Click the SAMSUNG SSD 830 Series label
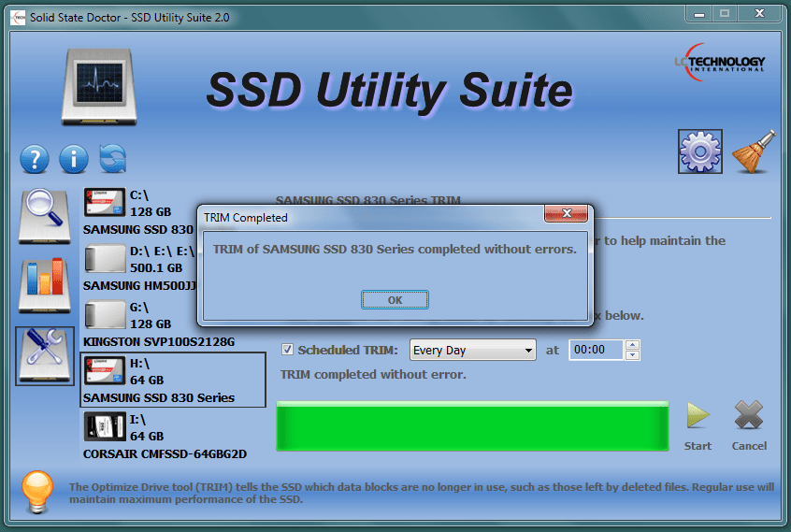Viewport: 791px width, 532px height. click(159, 398)
